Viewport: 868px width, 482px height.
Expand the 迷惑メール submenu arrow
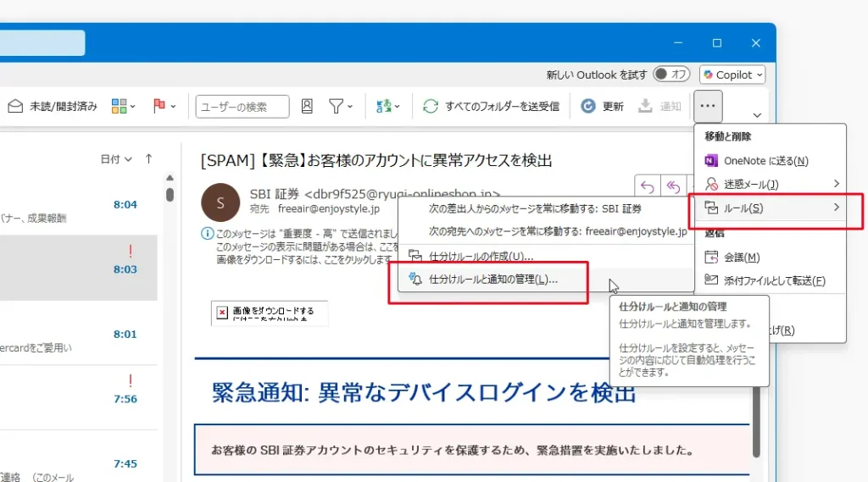tap(837, 184)
